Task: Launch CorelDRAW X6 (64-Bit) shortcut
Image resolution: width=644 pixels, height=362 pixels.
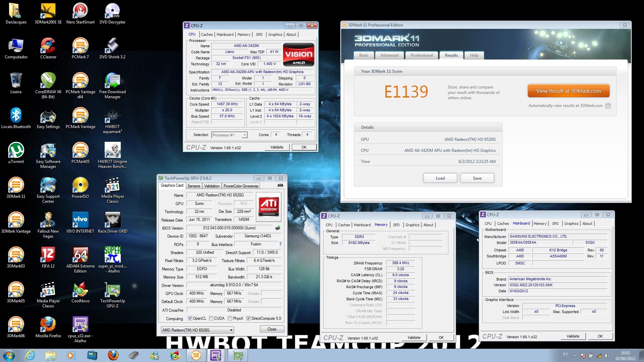Action: click(48, 85)
